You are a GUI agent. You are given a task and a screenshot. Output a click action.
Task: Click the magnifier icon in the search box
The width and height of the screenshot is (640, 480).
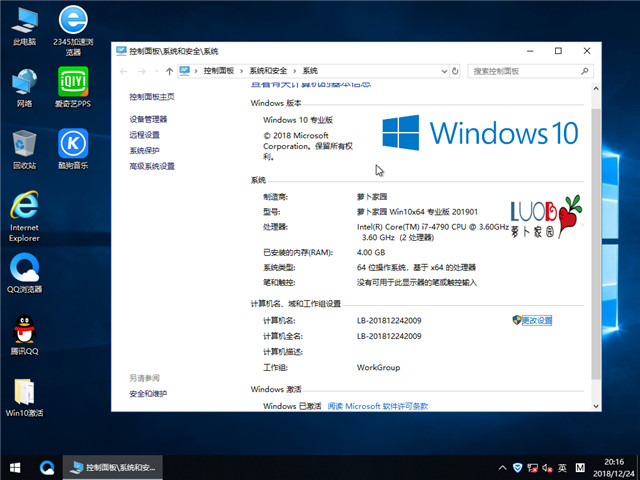[x=585, y=71]
